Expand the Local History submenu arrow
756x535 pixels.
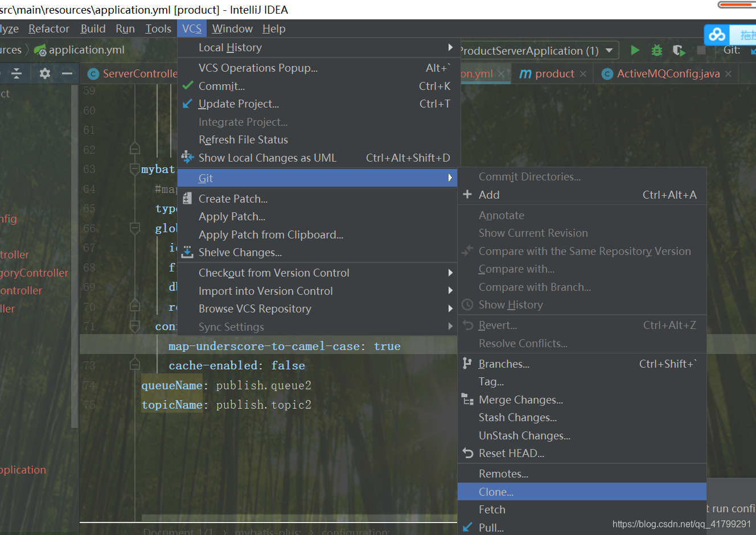click(x=450, y=47)
